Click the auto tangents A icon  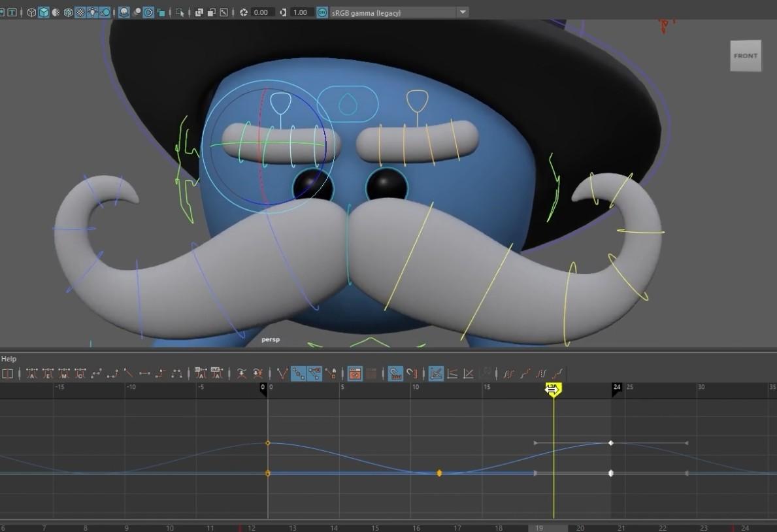32,373
